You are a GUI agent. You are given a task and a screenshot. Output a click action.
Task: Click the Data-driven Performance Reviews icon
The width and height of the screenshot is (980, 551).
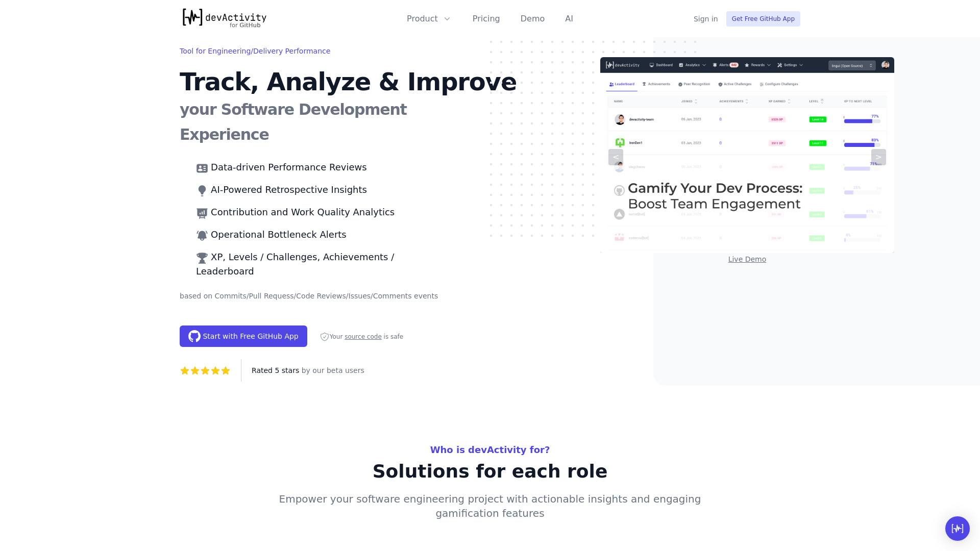click(202, 167)
